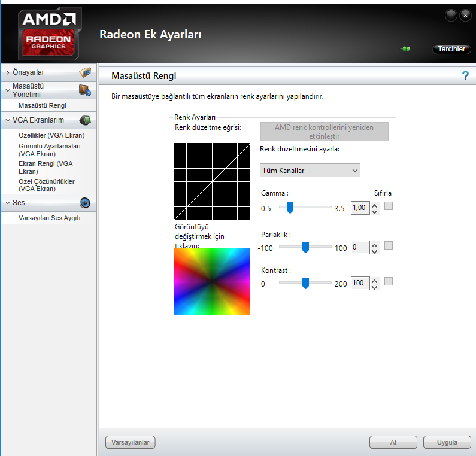476x456 pixels.
Task: Open Özel Çözünürlükler (VGA Ekran)
Action: 47,185
